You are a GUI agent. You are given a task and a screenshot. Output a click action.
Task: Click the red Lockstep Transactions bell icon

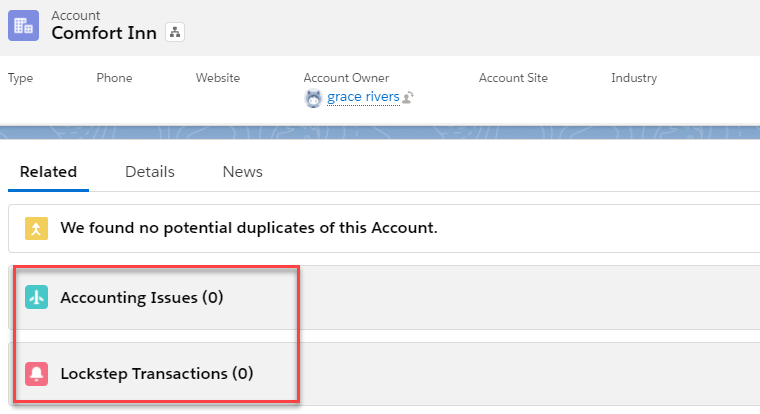click(x=36, y=374)
